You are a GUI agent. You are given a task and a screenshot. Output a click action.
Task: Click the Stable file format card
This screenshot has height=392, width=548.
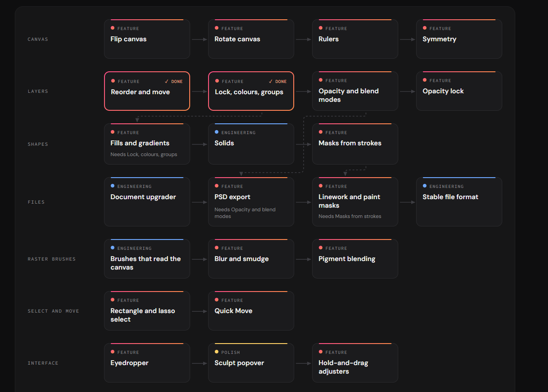pos(459,202)
